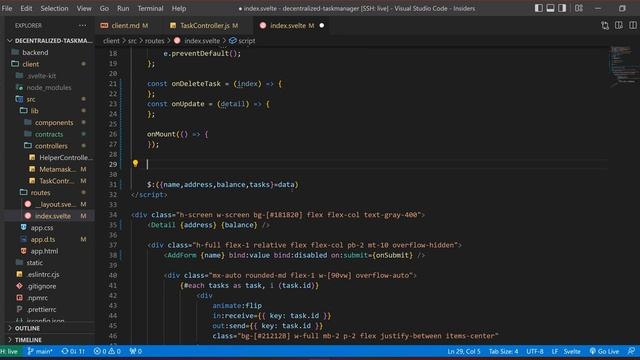The height and width of the screenshot is (360, 640).
Task: Click the lightbulb code action icon
Action: 135,164
